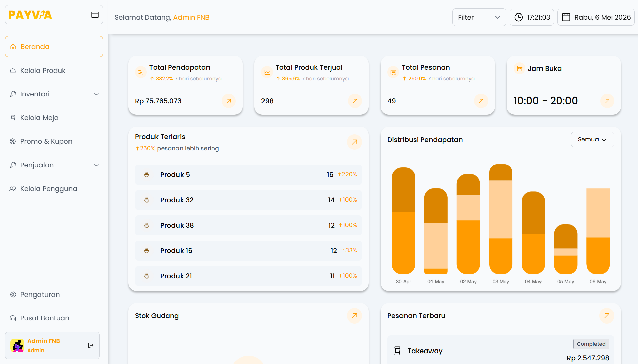Click the Kelola Pengguna users icon
638x364 pixels.
(x=13, y=189)
